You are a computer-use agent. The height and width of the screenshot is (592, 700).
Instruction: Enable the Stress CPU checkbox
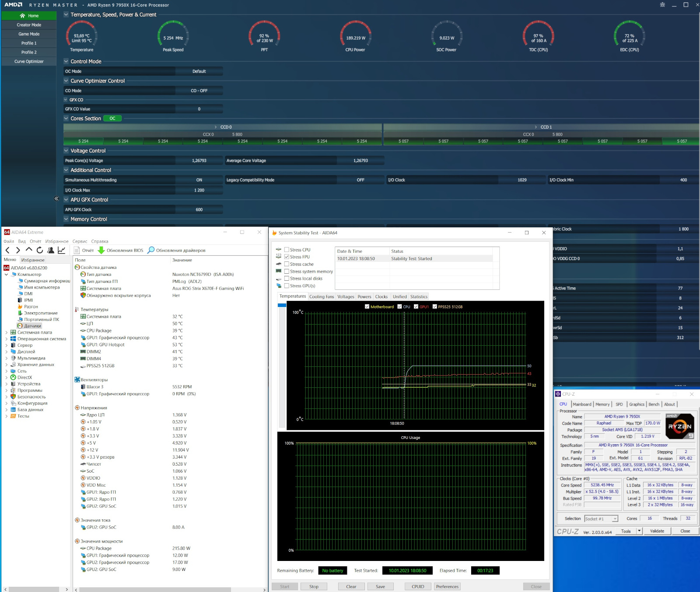[287, 250]
